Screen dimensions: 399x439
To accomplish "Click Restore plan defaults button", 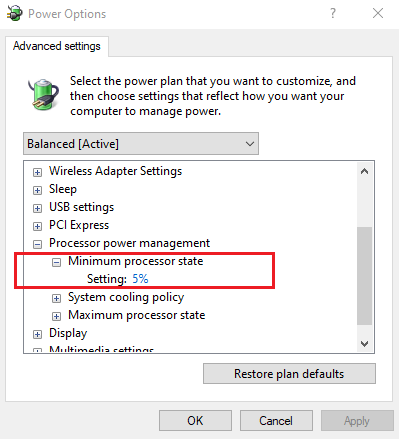I will 289,374.
